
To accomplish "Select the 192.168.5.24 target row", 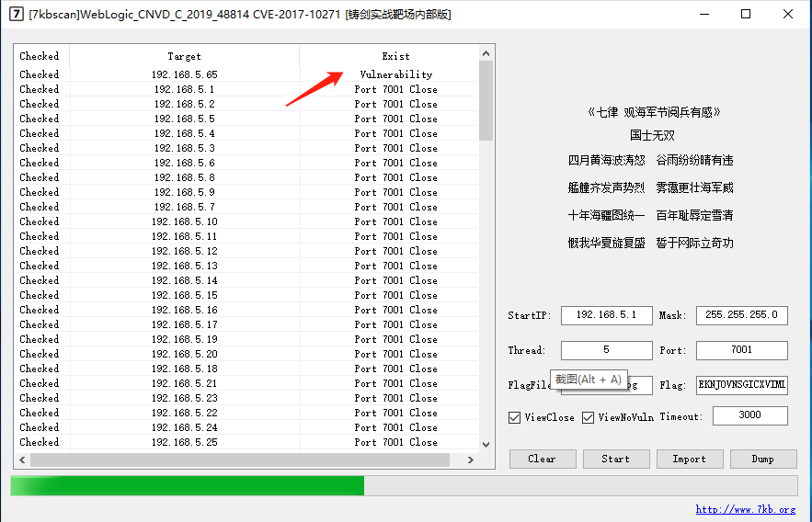I will pyautogui.click(x=246, y=427).
